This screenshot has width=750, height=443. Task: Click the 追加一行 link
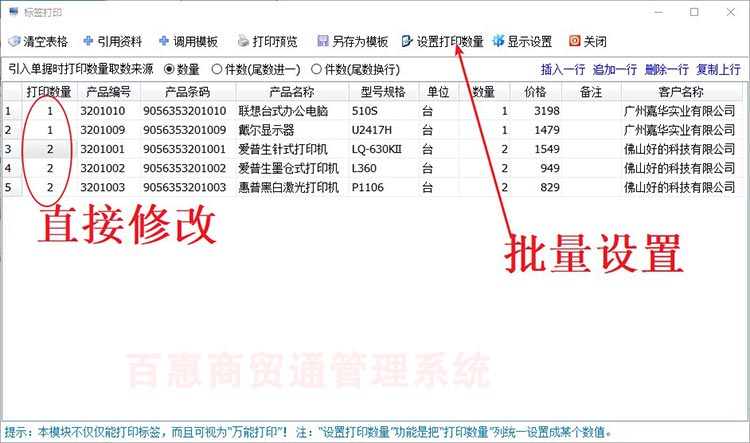click(615, 70)
